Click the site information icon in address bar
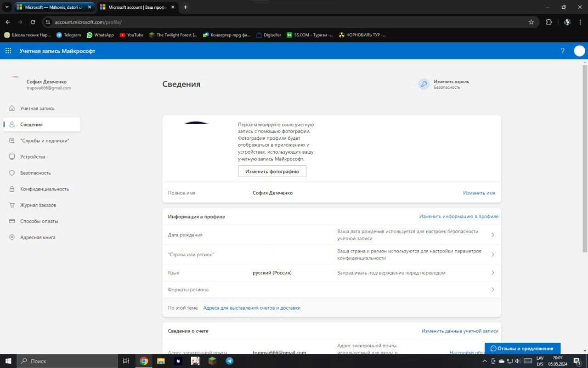The image size is (588, 368). 47,22
